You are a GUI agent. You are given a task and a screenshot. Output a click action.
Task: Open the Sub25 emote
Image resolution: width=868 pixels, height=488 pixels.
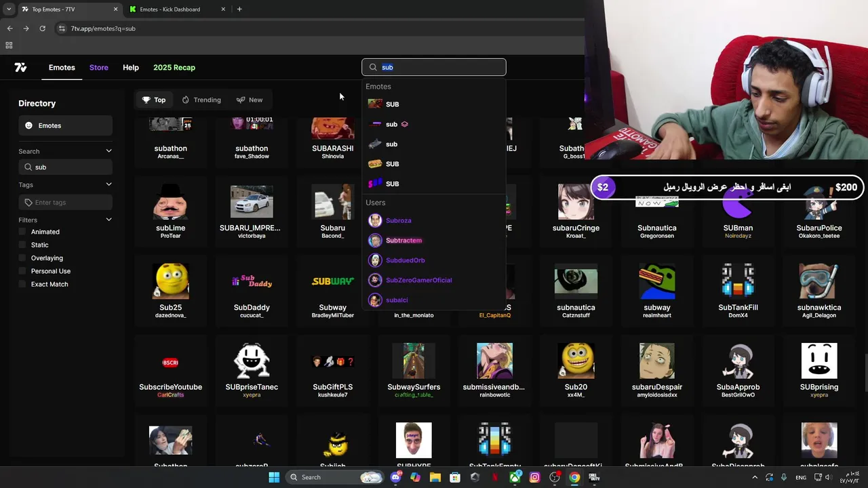pos(170,290)
